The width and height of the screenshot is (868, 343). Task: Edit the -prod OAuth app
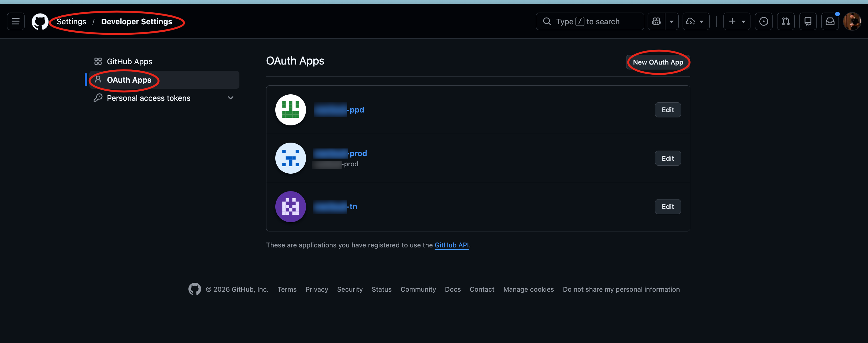668,158
